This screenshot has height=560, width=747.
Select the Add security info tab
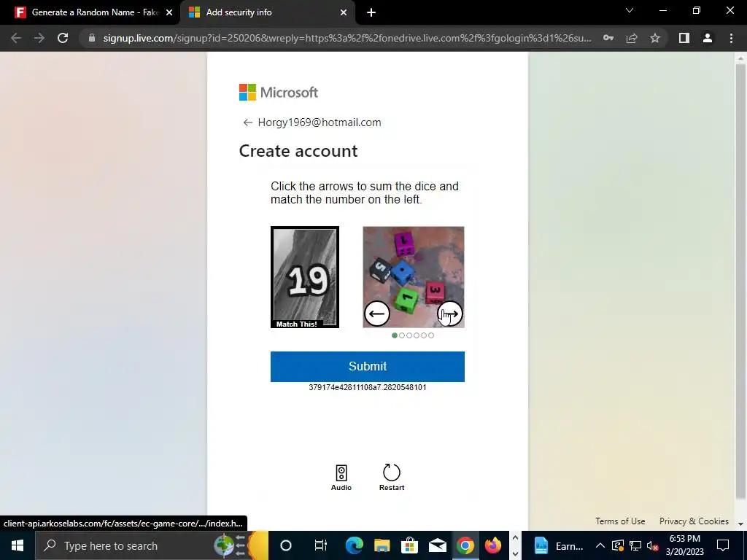pyautogui.click(x=267, y=12)
